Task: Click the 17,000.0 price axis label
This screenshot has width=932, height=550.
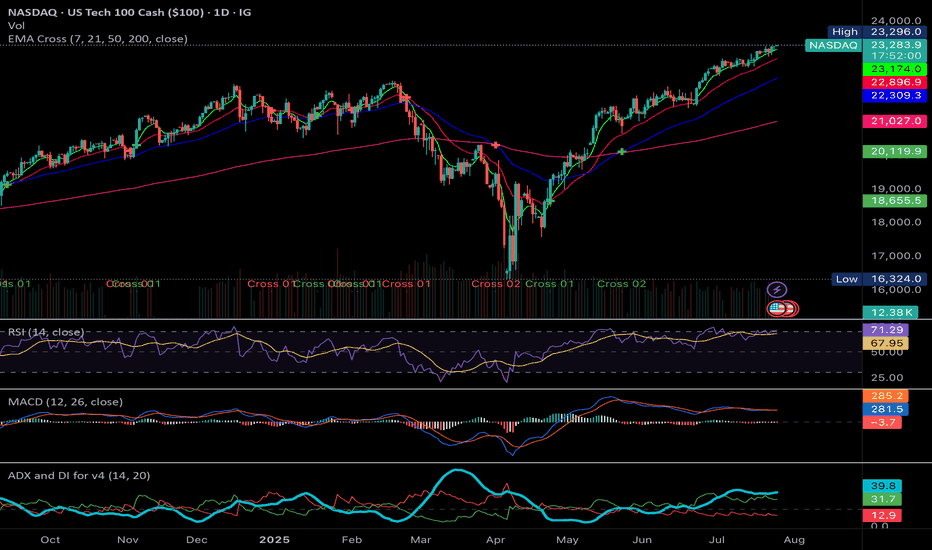Action: tap(896, 256)
